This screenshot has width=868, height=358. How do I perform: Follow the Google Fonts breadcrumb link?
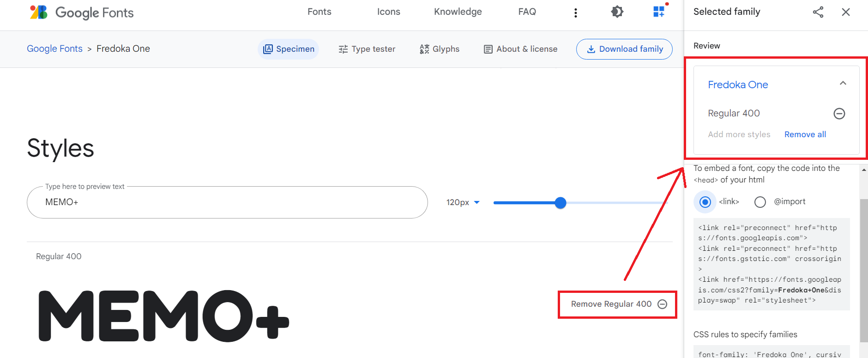click(54, 49)
